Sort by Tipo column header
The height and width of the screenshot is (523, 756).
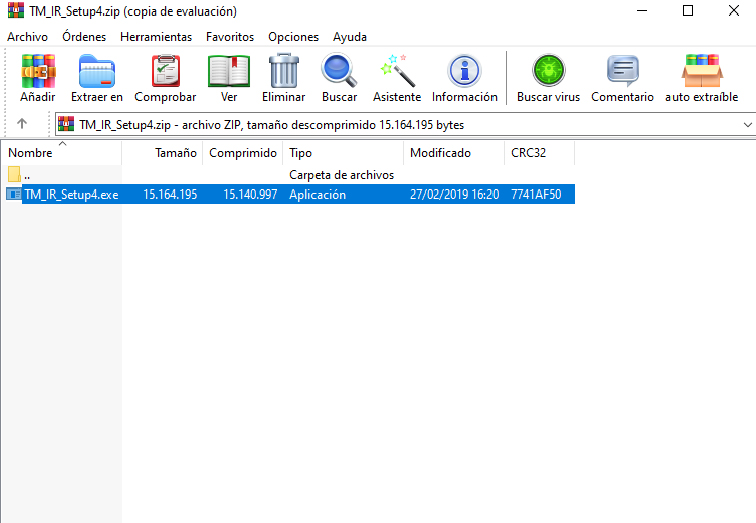[x=343, y=153]
